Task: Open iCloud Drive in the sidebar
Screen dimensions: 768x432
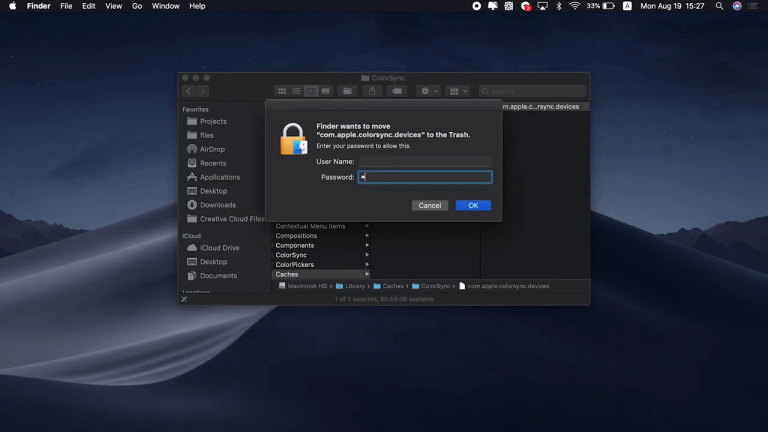Action: 219,248
